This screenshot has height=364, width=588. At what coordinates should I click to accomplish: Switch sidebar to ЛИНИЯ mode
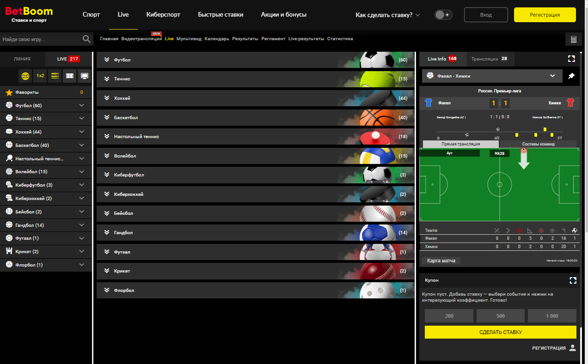click(22, 59)
